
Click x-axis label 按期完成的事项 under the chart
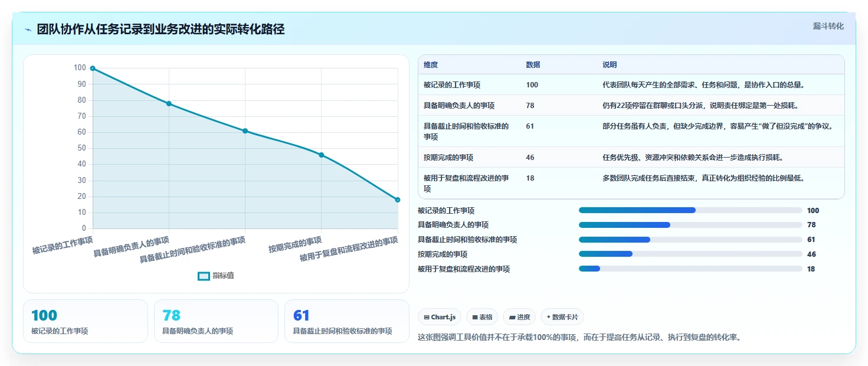(295, 244)
